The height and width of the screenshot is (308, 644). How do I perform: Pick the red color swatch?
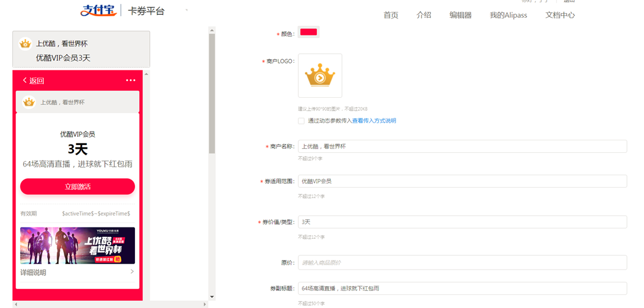(308, 33)
